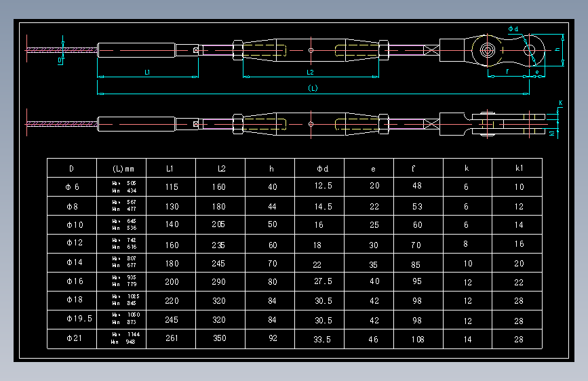Screen dimensions: 588x381
Task: Click the 'Φ19.5' row label
Action: click(x=79, y=319)
